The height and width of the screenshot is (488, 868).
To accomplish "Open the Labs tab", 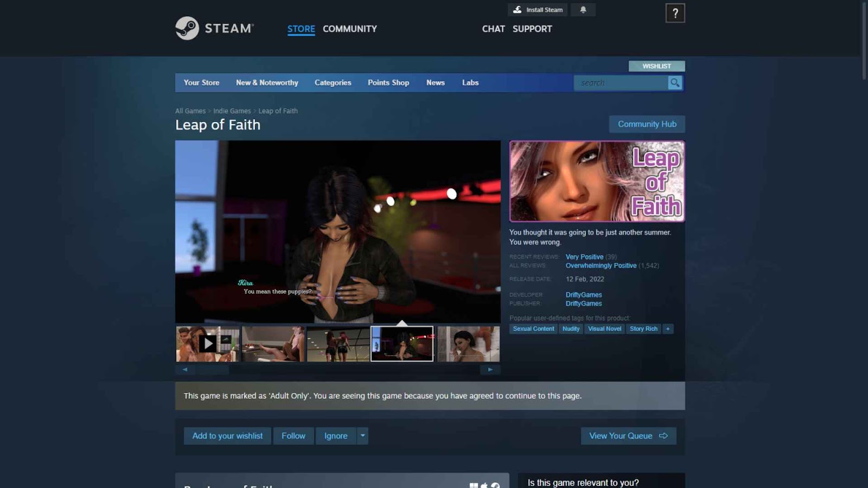I will pyautogui.click(x=470, y=82).
